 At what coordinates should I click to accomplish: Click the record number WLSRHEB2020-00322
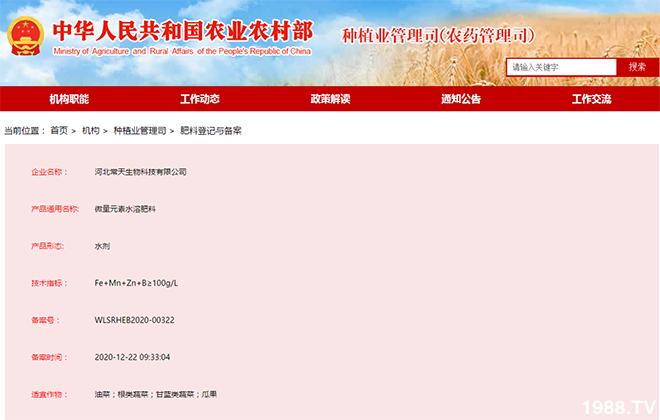click(134, 320)
